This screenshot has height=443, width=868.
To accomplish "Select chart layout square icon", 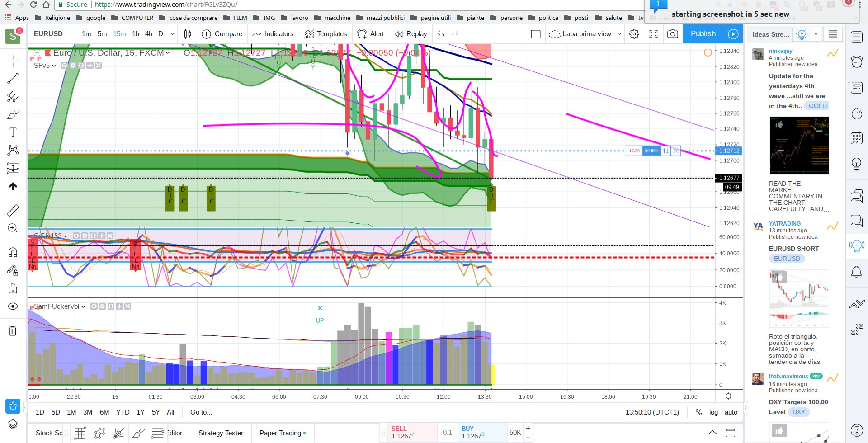I will [x=535, y=34].
